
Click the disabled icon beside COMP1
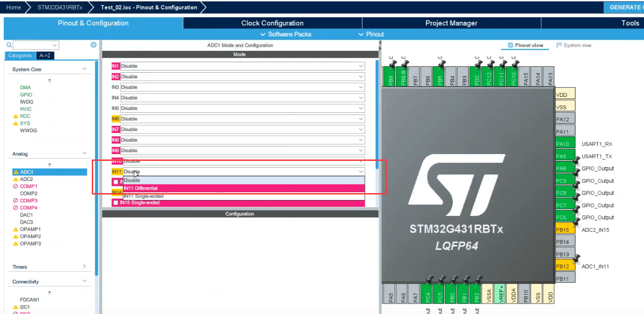click(16, 186)
